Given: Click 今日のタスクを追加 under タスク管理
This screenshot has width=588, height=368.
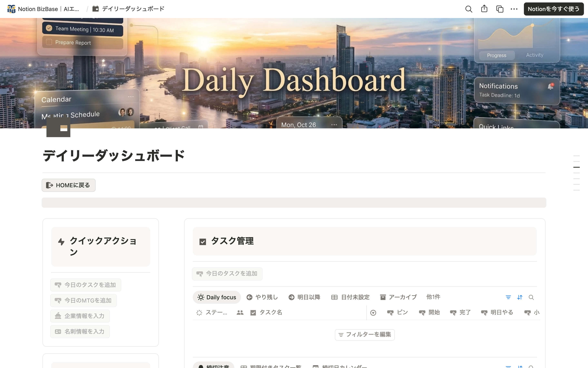Looking at the screenshot, I should [x=227, y=274].
